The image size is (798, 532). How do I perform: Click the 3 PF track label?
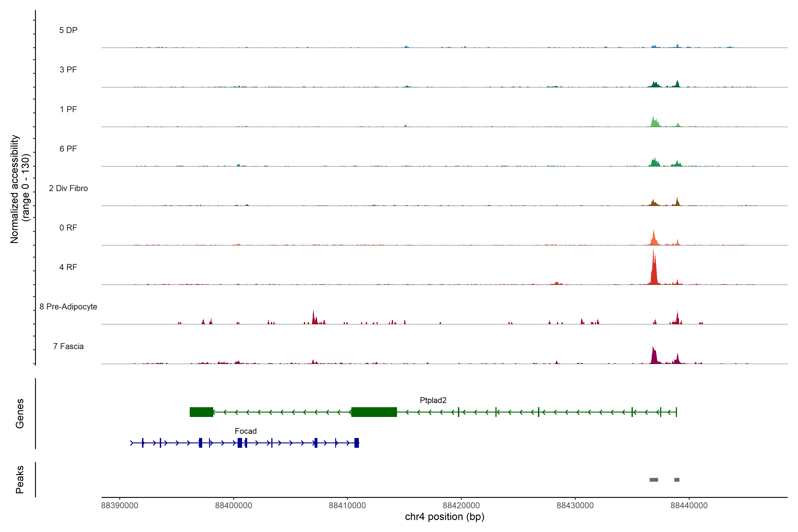click(68, 70)
